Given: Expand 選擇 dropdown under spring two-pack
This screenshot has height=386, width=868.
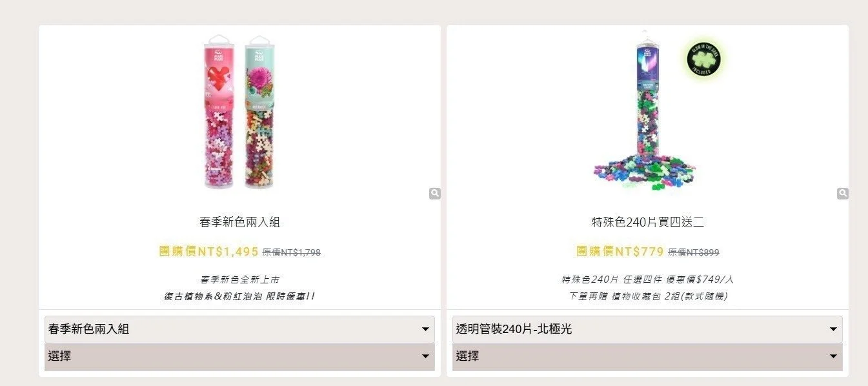Looking at the screenshot, I should tap(239, 356).
